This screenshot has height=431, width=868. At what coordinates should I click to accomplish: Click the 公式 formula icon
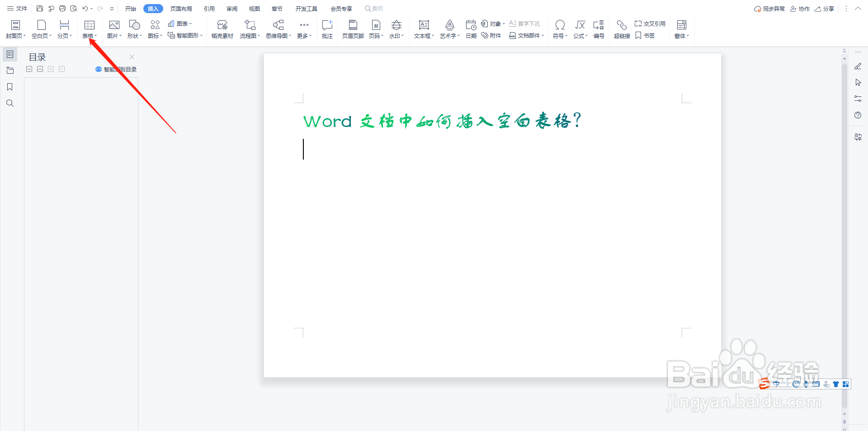[580, 25]
